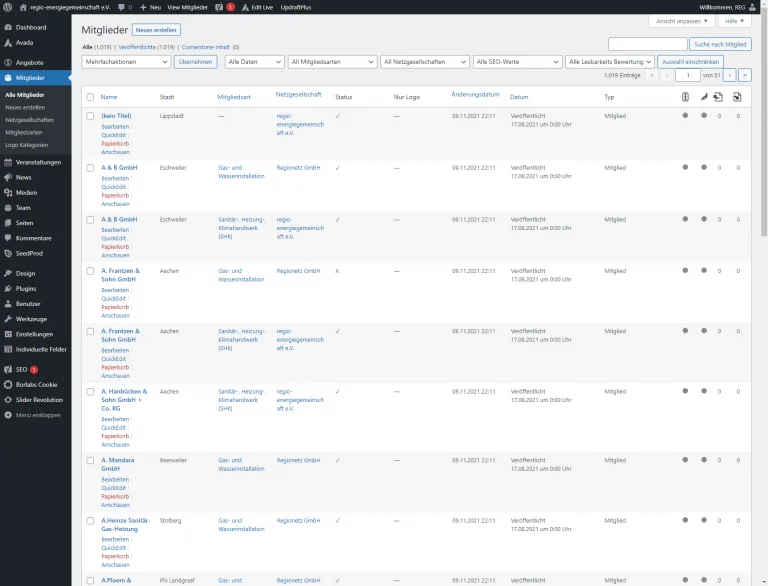Check the box for the (kein Titel) row

(90, 116)
